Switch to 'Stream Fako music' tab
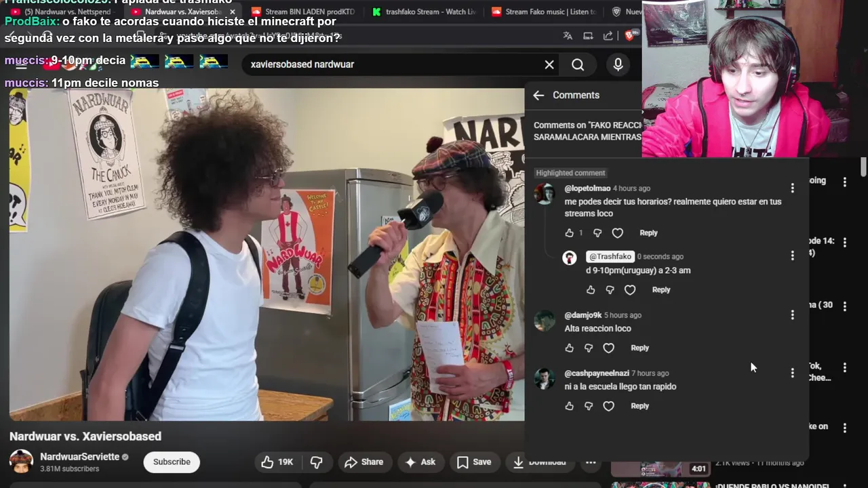 (x=544, y=12)
